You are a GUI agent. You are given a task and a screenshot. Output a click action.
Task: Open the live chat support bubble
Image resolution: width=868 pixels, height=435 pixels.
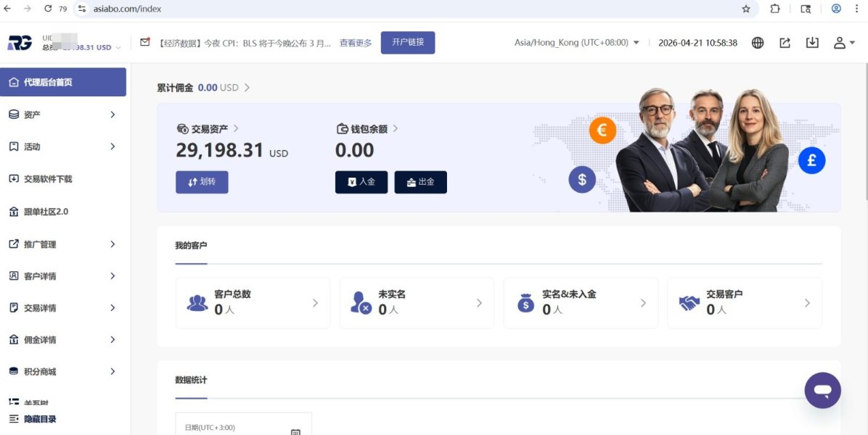click(822, 390)
